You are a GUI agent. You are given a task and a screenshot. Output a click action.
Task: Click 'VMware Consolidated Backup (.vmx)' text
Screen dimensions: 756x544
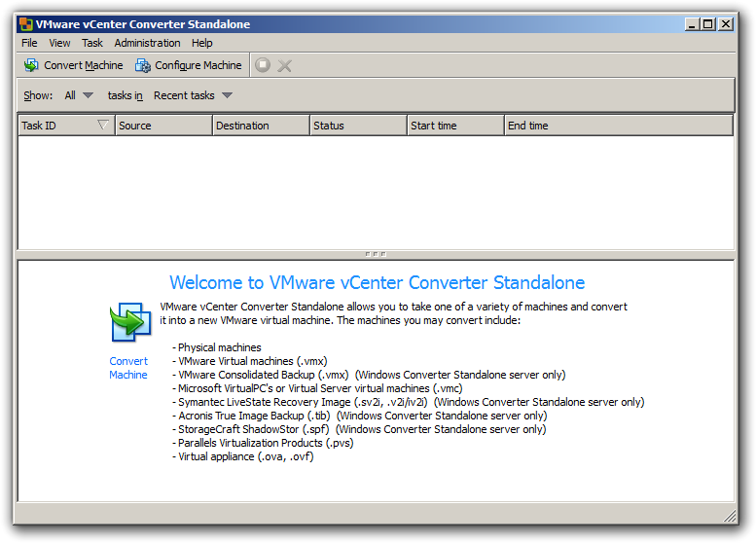(264, 375)
